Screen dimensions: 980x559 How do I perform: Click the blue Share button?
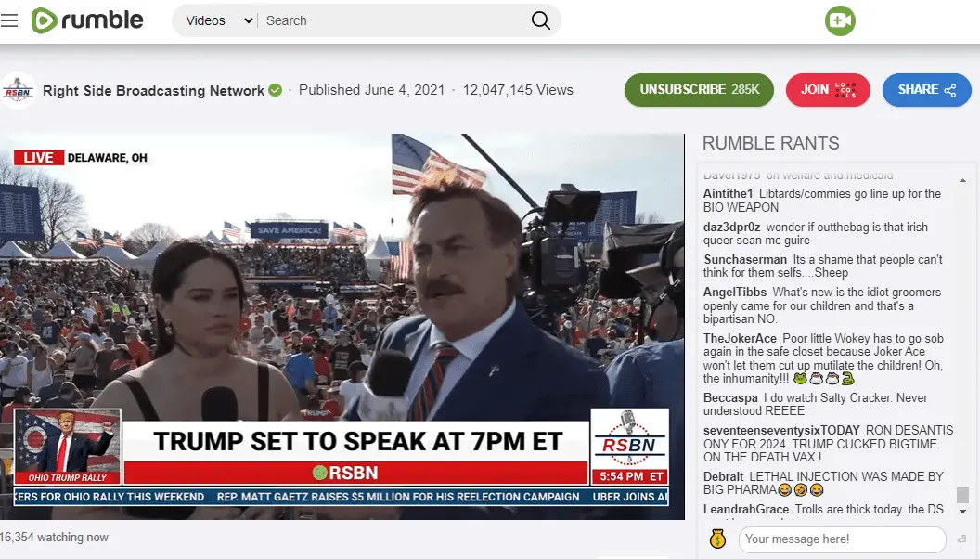pyautogui.click(x=926, y=90)
